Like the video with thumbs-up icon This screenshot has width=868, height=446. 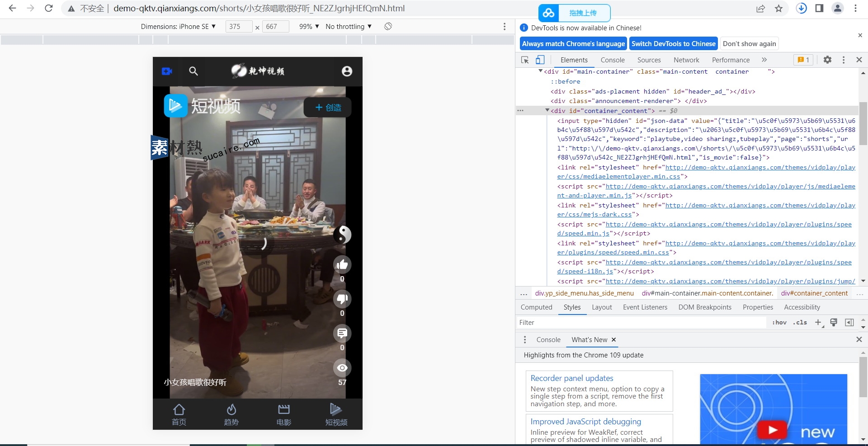(342, 264)
